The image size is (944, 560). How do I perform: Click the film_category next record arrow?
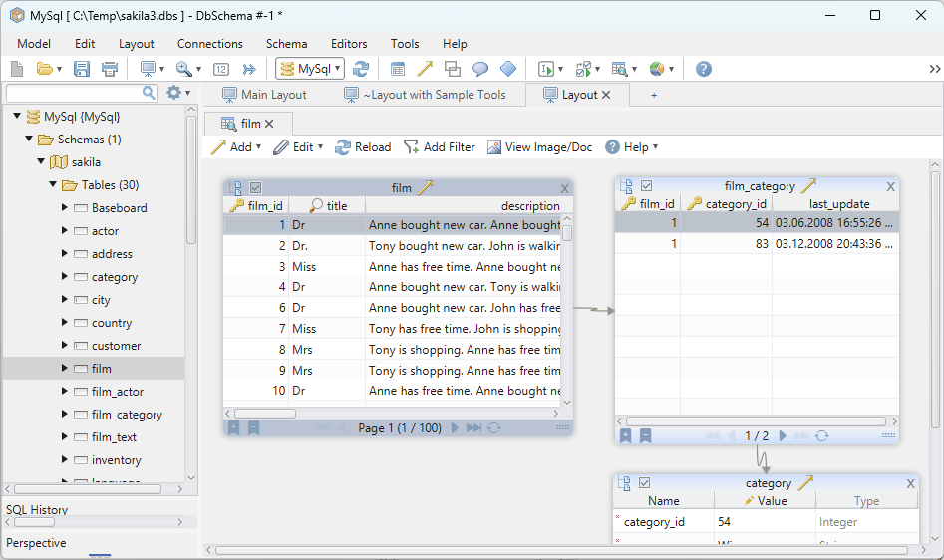tap(783, 436)
